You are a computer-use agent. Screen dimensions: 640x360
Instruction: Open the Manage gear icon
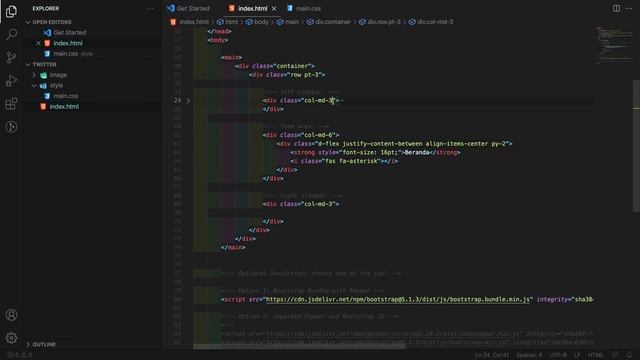click(x=11, y=338)
